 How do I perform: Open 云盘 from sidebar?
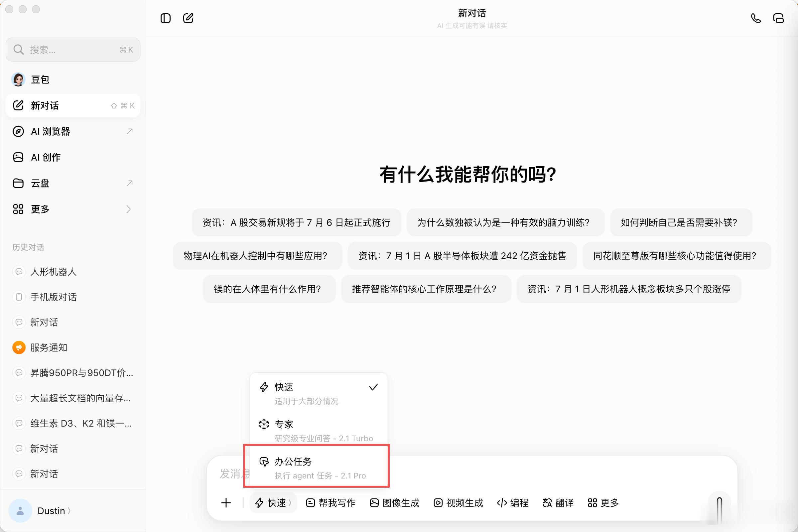coord(73,183)
